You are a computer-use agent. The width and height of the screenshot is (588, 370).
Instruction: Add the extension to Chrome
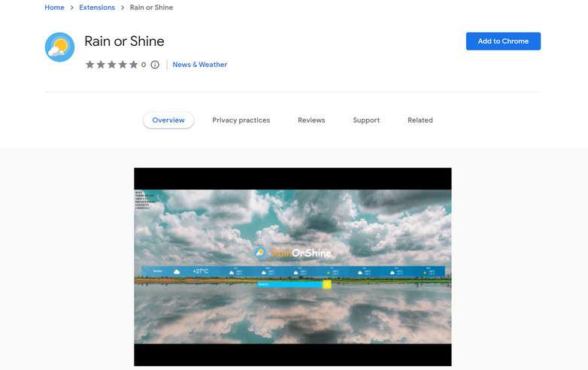503,41
